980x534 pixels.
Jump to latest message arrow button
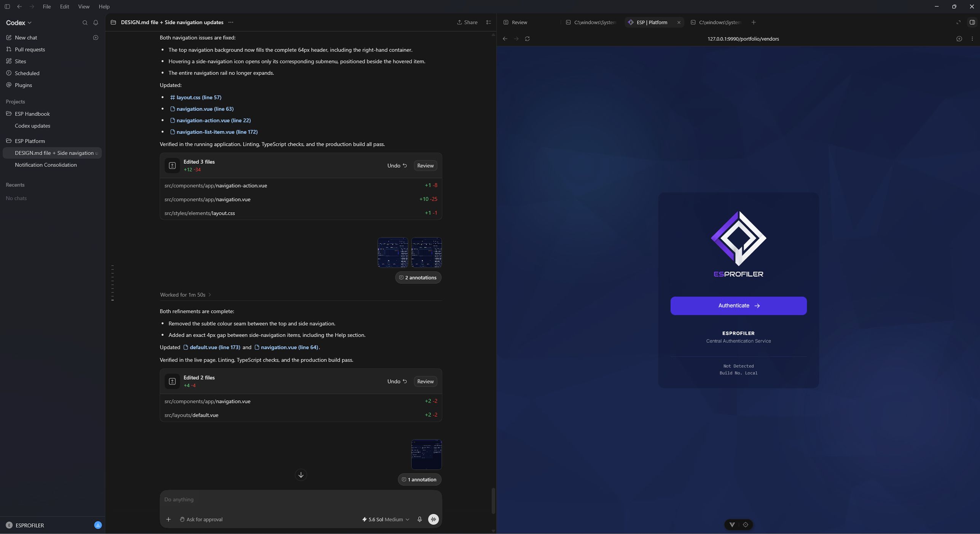(x=301, y=475)
